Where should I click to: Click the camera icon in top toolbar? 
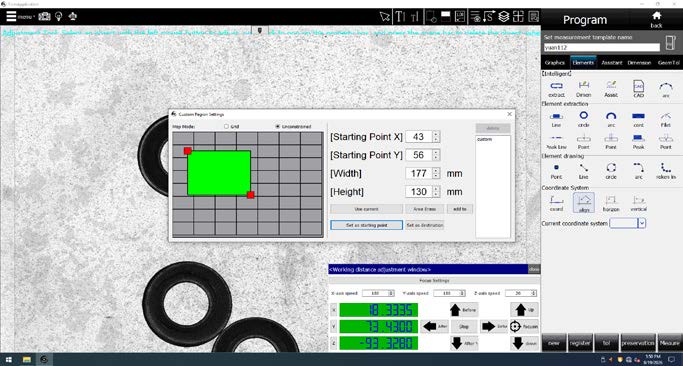(x=44, y=16)
